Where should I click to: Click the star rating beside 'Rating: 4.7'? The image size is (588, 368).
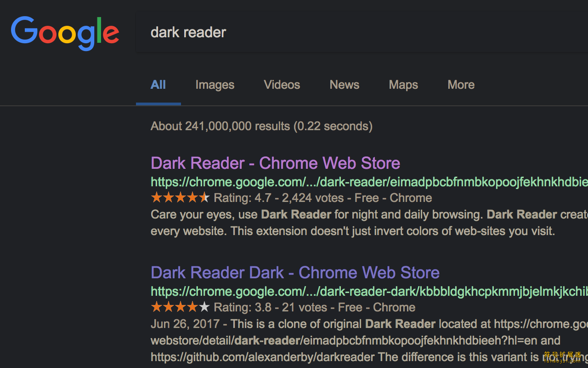pos(180,198)
